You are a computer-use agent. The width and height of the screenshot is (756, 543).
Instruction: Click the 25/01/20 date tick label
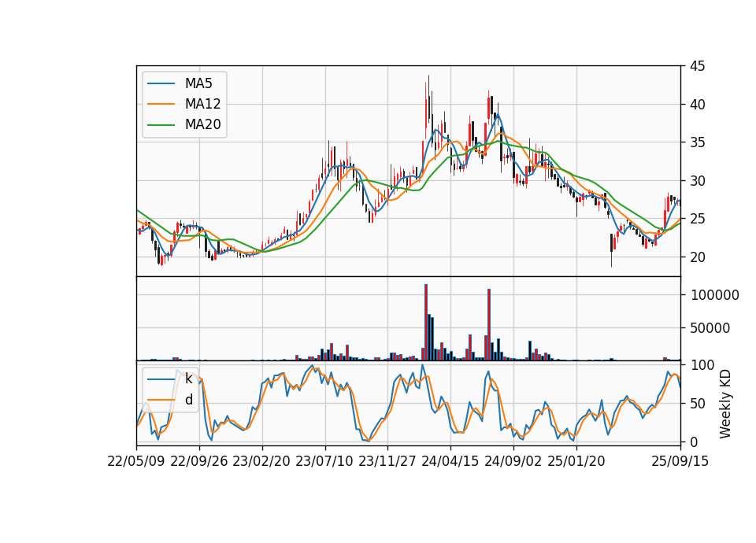(x=576, y=461)
